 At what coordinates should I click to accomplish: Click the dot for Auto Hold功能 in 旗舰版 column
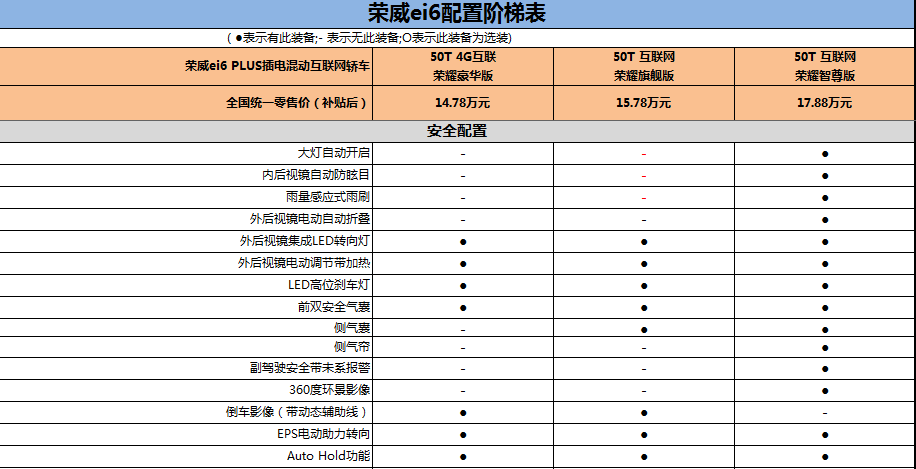[x=644, y=457]
